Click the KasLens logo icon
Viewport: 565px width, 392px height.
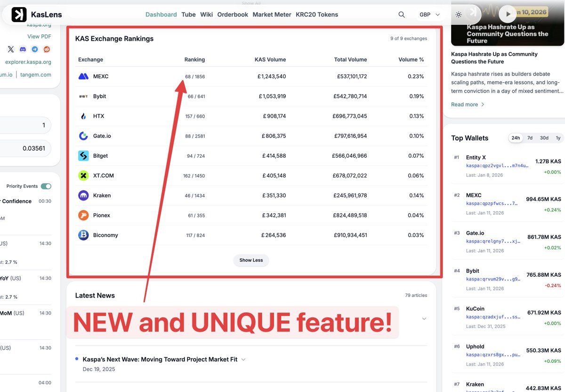coord(19,15)
